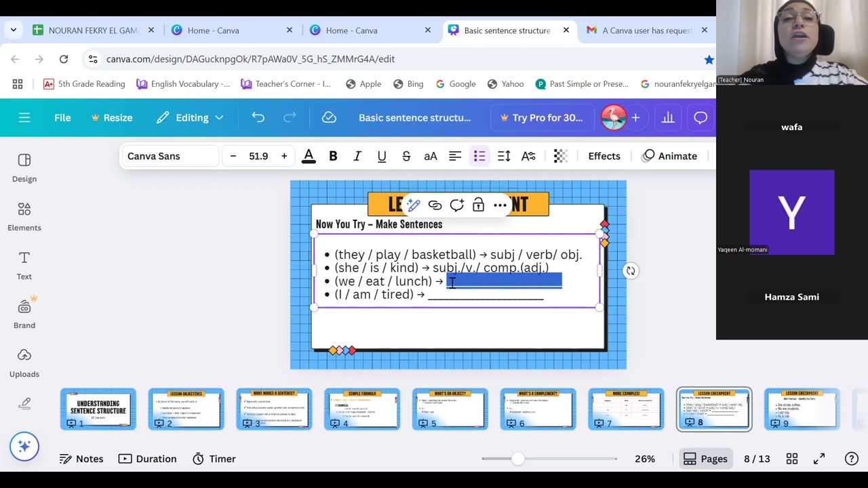Open the Canva Sans font dropdown
The height and width of the screenshot is (488, 868).
[170, 156]
